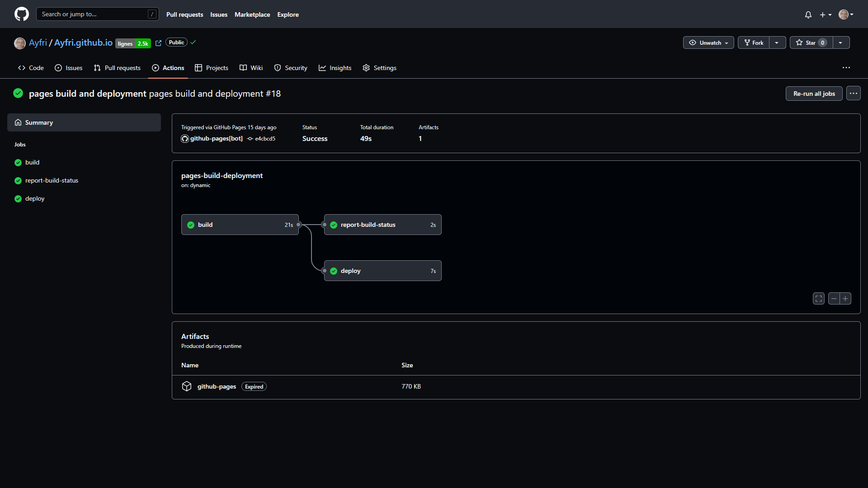This screenshot has width=868, height=488.
Task: Click the Success status value
Action: point(315,139)
